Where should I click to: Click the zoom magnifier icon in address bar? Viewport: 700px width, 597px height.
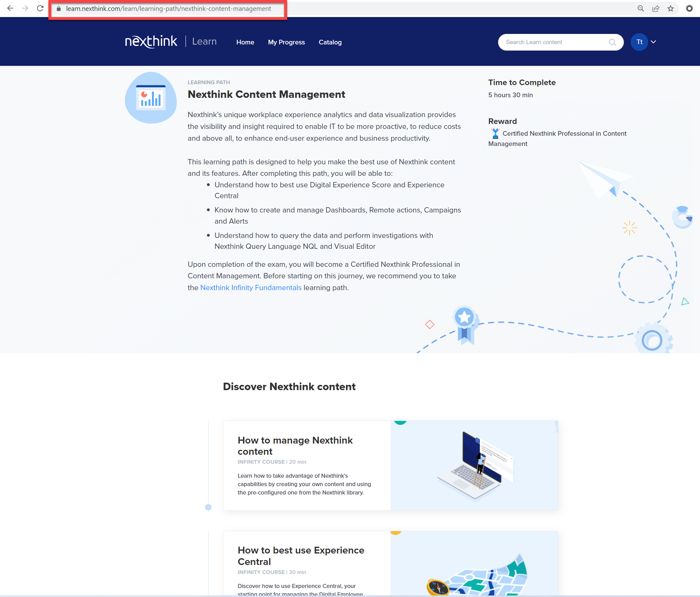point(641,8)
